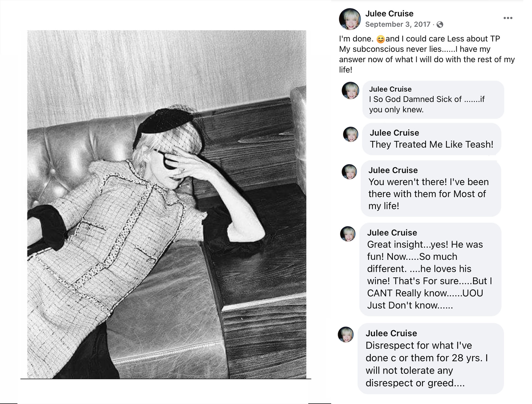The image size is (532, 404).
Task: Click avatar beside "You weren't there!" comment
Action: pyautogui.click(x=349, y=172)
